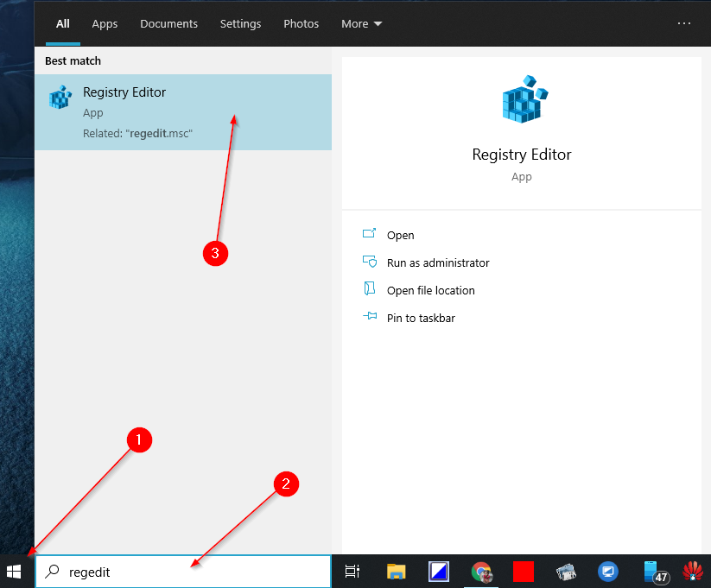This screenshot has height=588, width=711.
Task: Open File Explorer from the taskbar
Action: 396,572
